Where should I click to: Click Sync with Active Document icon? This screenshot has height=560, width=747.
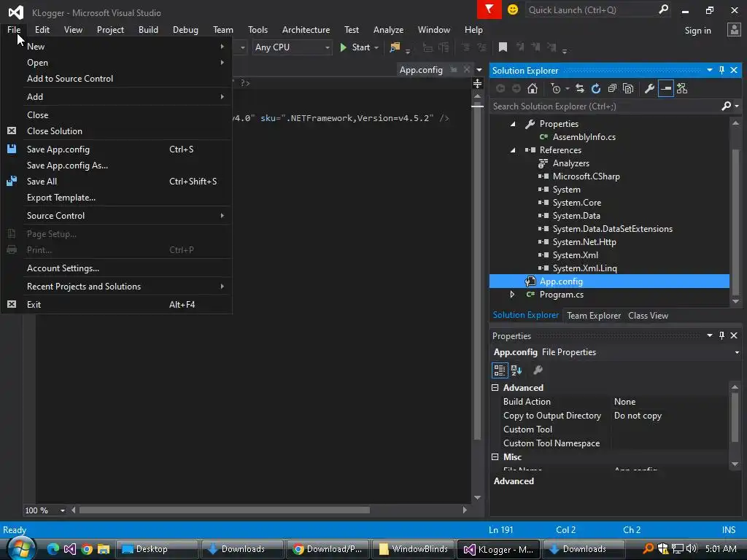[x=580, y=88]
